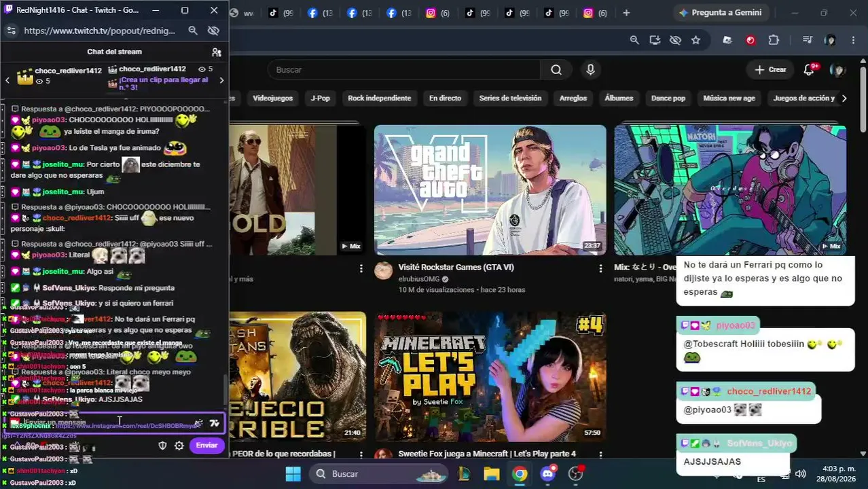The width and height of the screenshot is (868, 489).
Task: Click Pregunta a Gemini button in Chrome
Action: coord(720,12)
